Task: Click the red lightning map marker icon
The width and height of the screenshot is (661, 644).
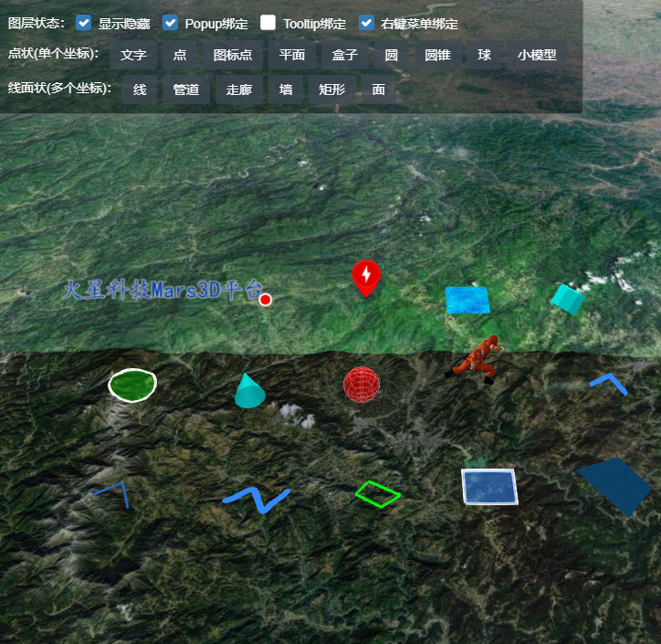Action: 366,276
